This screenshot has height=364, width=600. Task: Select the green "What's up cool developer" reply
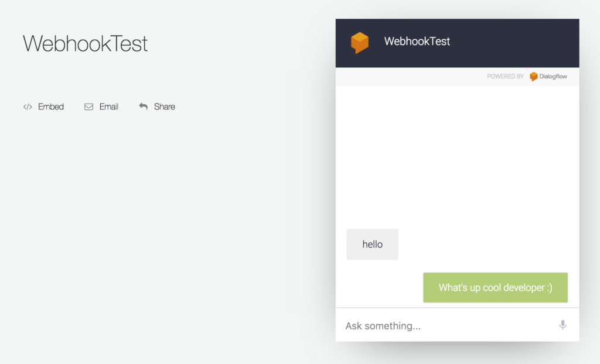[x=495, y=288]
